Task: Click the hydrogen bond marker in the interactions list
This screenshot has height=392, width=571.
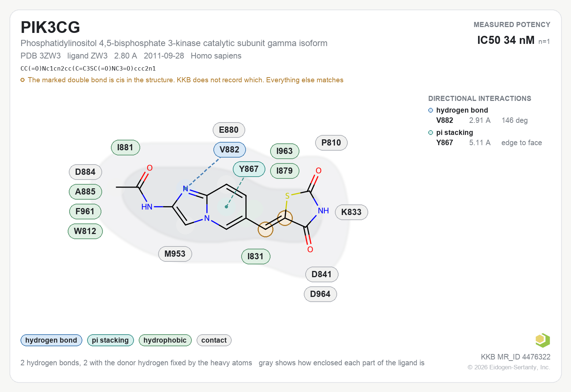Action: tap(431, 110)
